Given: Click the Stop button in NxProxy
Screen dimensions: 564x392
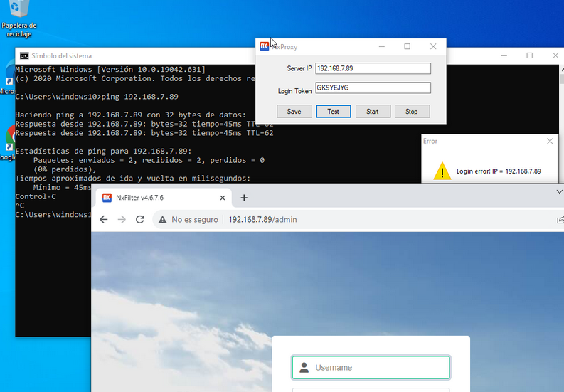Looking at the screenshot, I should tap(411, 112).
